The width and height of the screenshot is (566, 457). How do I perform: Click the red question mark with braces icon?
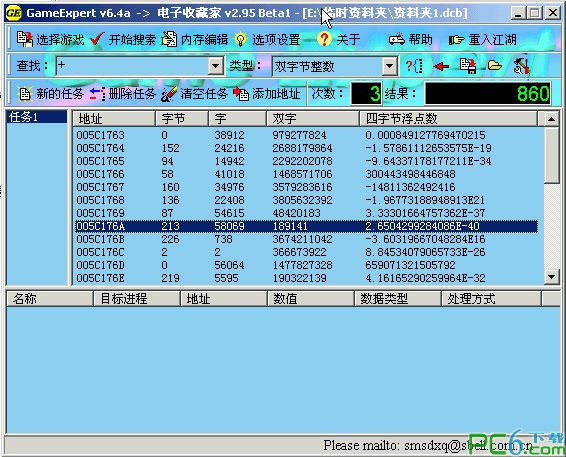pos(414,66)
